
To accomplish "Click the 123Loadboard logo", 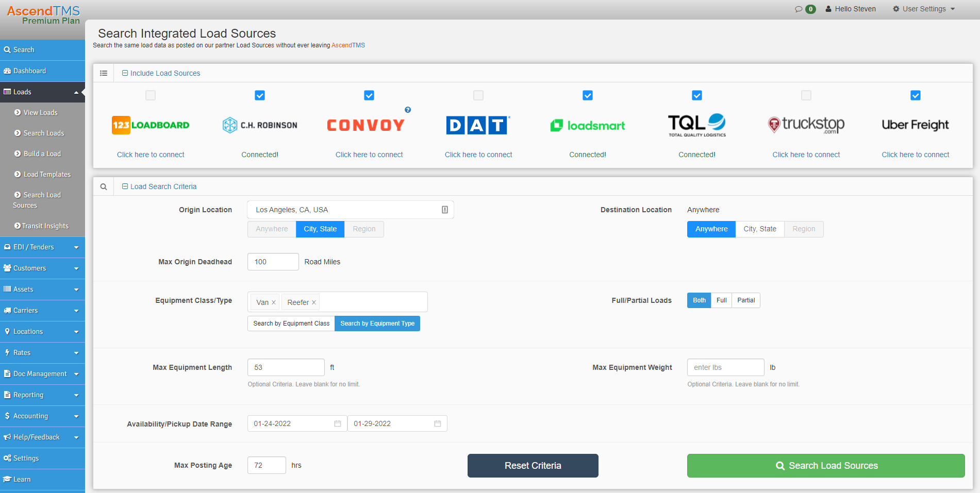I will point(151,125).
